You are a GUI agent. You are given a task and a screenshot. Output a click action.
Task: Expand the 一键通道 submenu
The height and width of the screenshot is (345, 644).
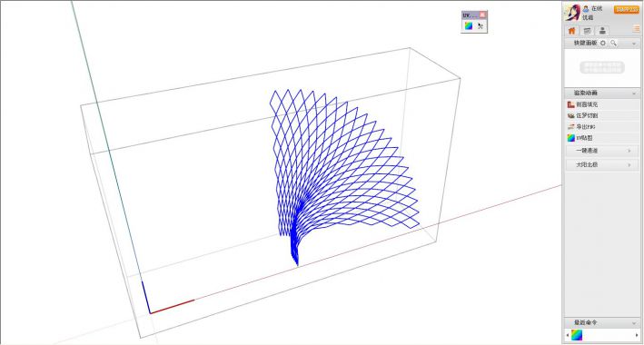tap(601, 151)
